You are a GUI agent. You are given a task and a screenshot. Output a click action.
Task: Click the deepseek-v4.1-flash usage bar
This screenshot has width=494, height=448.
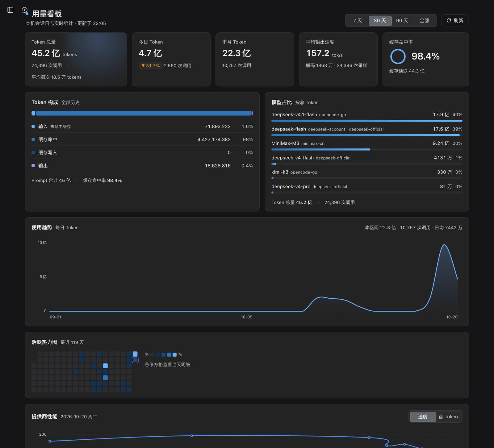367,121
